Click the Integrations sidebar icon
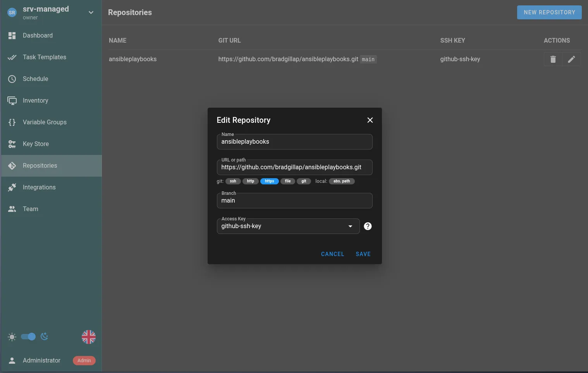Image resolution: width=588 pixels, height=373 pixels. 12,187
